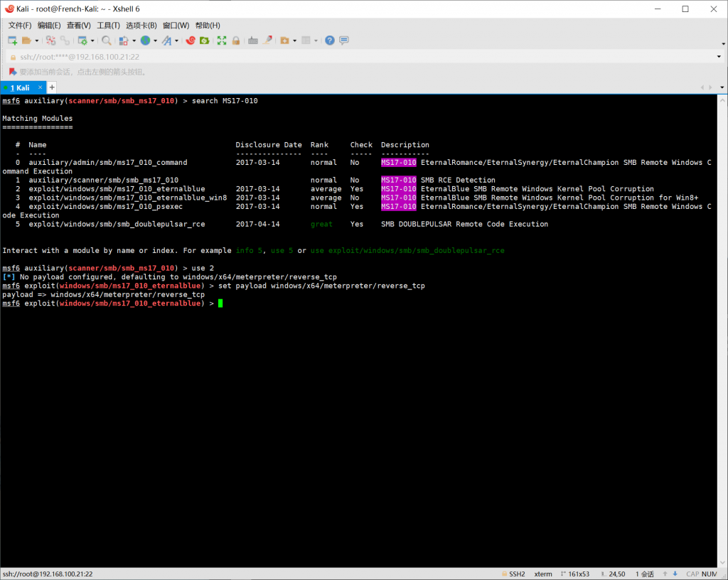Open Help with the question mark icon

click(x=330, y=41)
